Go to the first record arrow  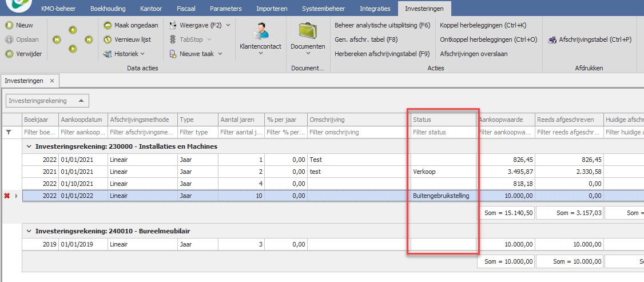point(57,39)
